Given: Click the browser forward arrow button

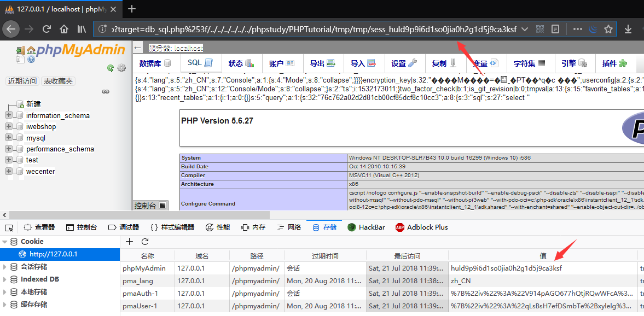Looking at the screenshot, I should click(x=29, y=29).
